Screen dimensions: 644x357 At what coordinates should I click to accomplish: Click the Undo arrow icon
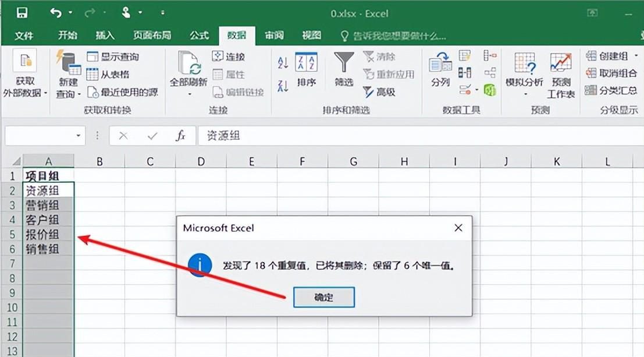click(x=55, y=13)
